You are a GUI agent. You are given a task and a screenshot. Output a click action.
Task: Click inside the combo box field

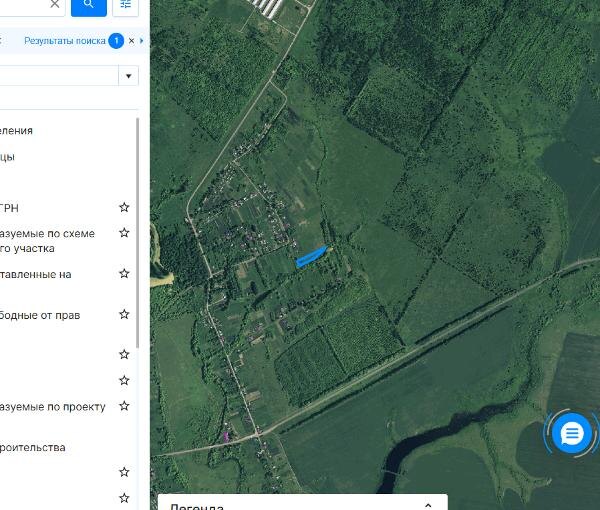(x=59, y=76)
